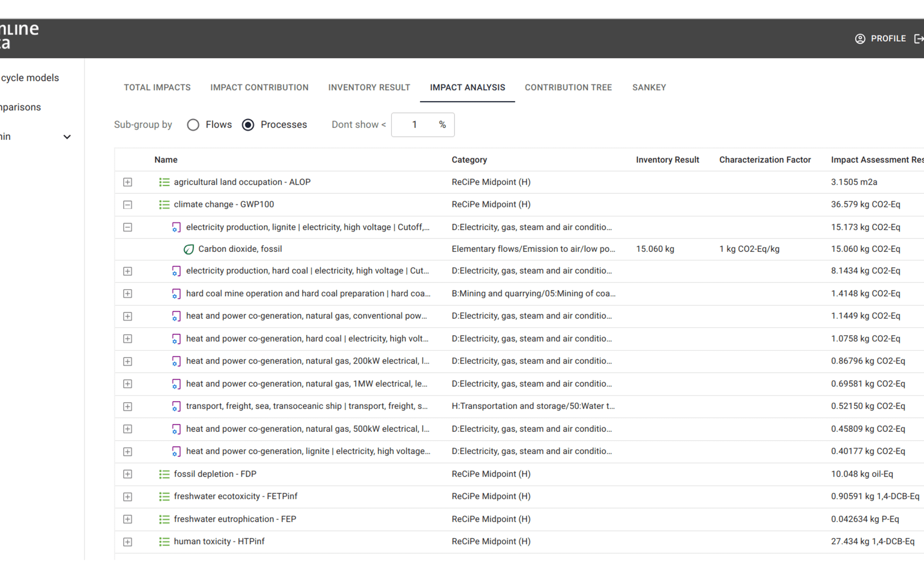Expand the hard coal mine operation row
The width and height of the screenshot is (924, 578).
(x=127, y=293)
